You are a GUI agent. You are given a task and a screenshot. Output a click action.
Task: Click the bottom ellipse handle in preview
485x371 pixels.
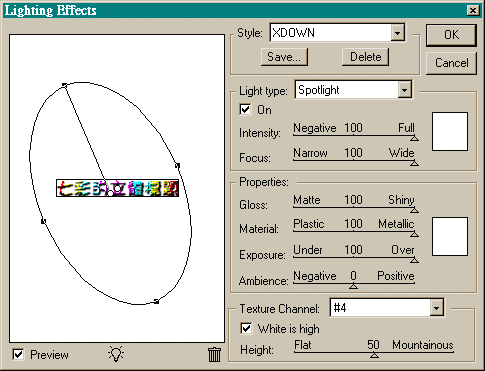coord(156,301)
